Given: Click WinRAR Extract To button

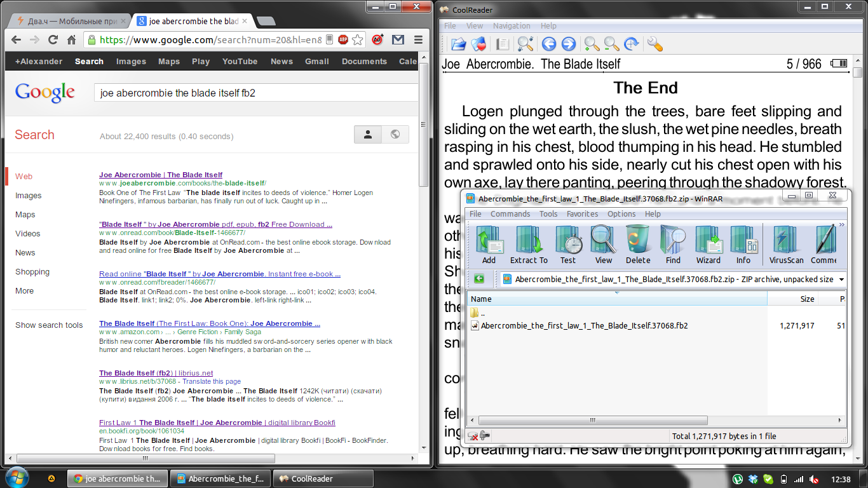Looking at the screenshot, I should pyautogui.click(x=529, y=245).
